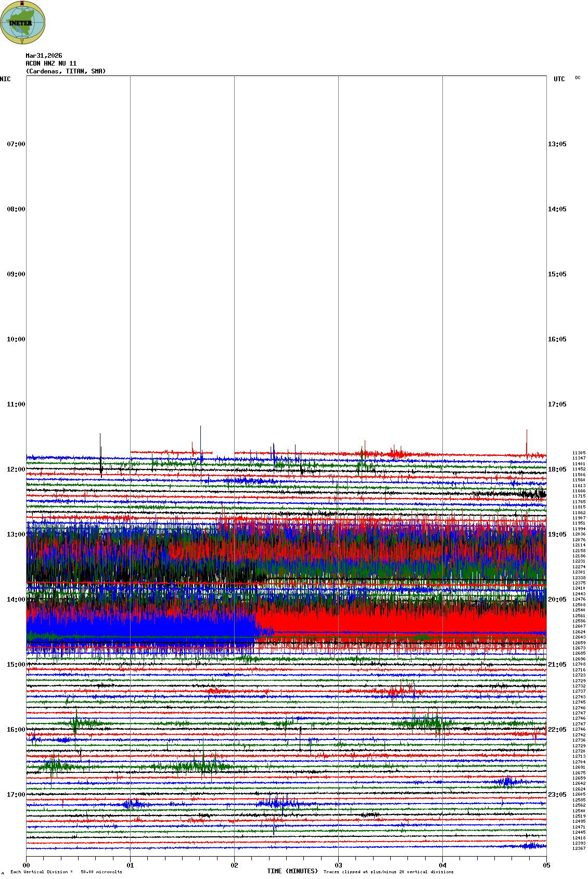The height and width of the screenshot is (879, 588).
Task: Click the NIC local time header
Action: (5, 79)
